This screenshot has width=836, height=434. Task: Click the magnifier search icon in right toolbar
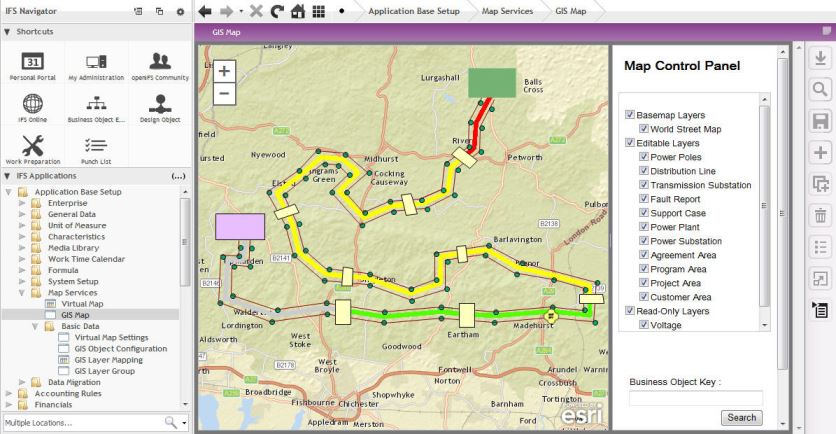pos(821,90)
